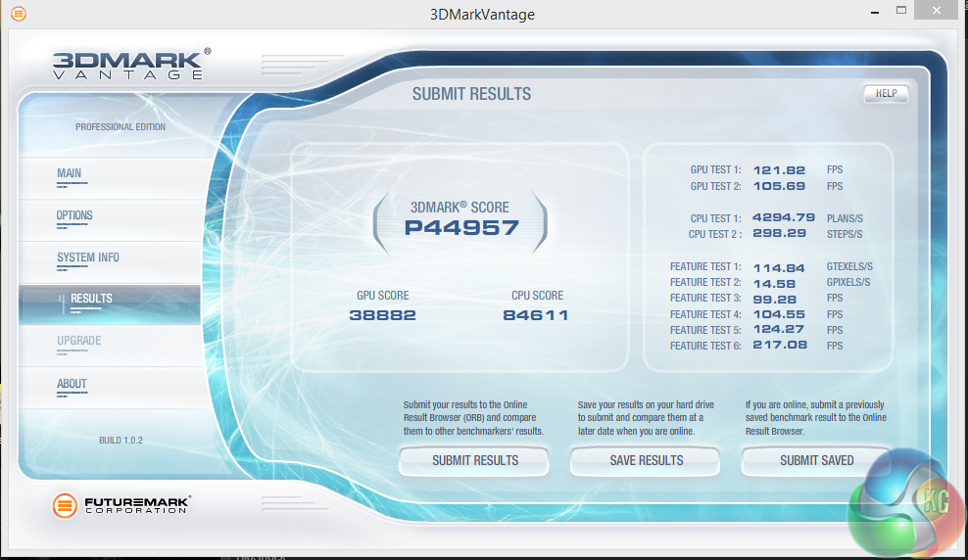This screenshot has width=968, height=560.
Task: Click the PLANS/S unit label
Action: click(845, 219)
